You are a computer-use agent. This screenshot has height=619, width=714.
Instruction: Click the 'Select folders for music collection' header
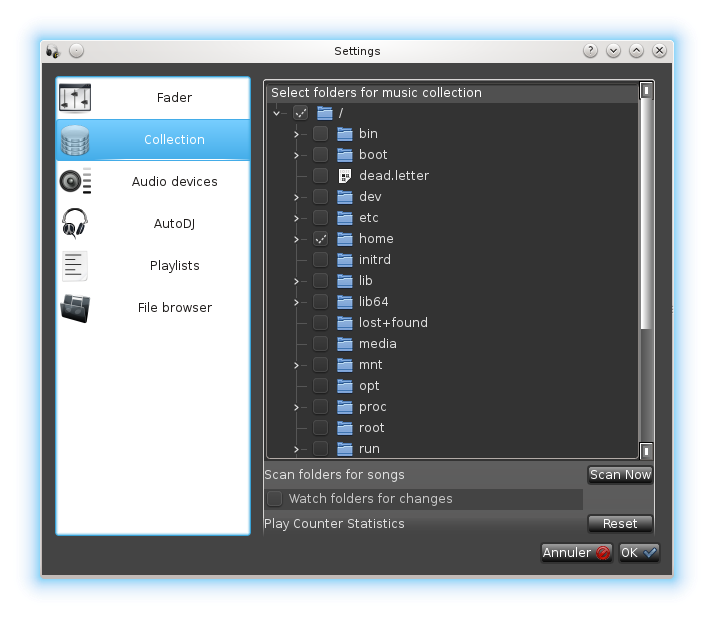452,92
